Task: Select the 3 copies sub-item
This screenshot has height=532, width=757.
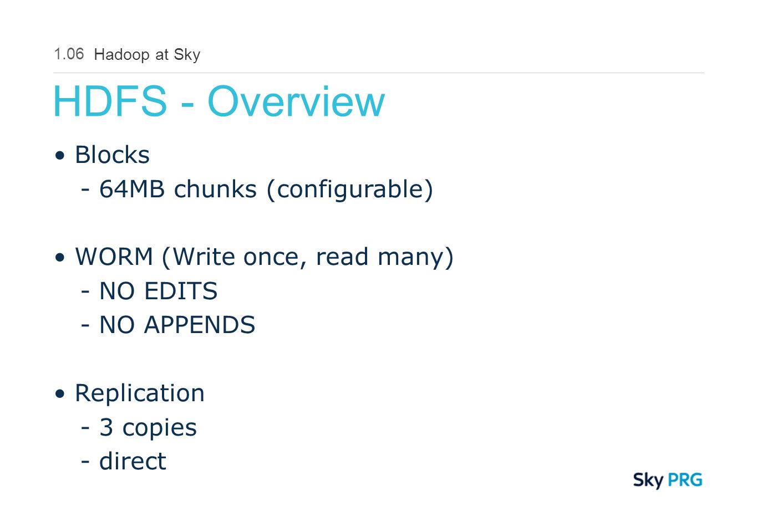Action: point(139,428)
